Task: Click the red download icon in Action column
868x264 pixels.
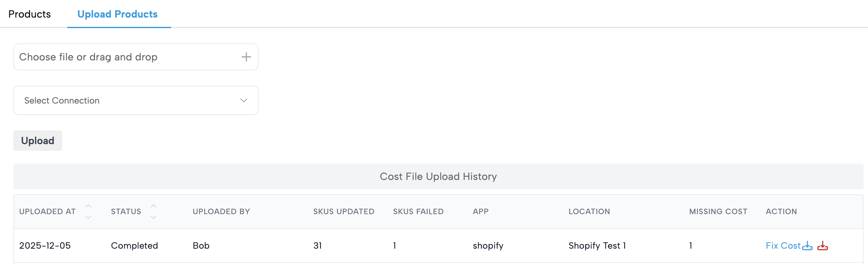Action: pyautogui.click(x=822, y=245)
